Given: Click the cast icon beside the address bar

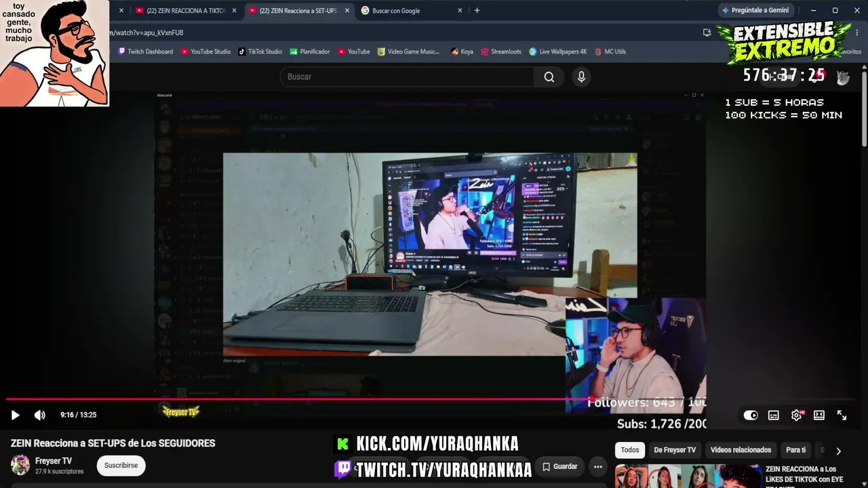Looking at the screenshot, I should pyautogui.click(x=707, y=33).
